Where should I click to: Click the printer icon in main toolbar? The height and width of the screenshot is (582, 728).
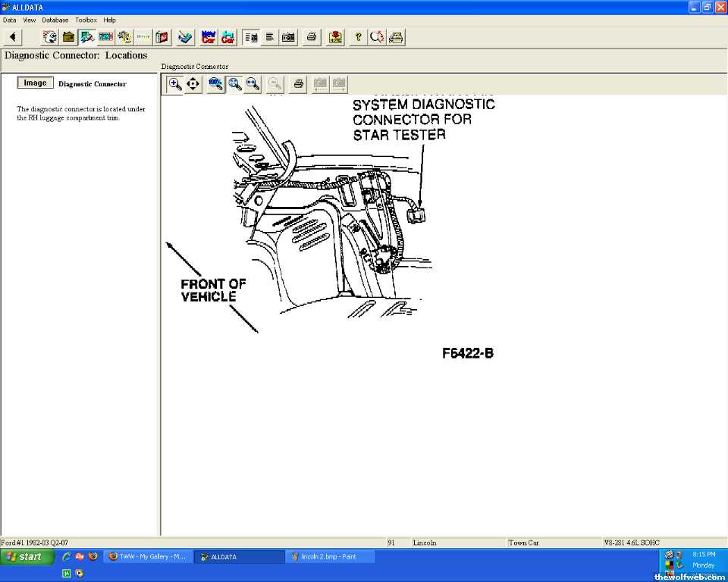tap(312, 37)
